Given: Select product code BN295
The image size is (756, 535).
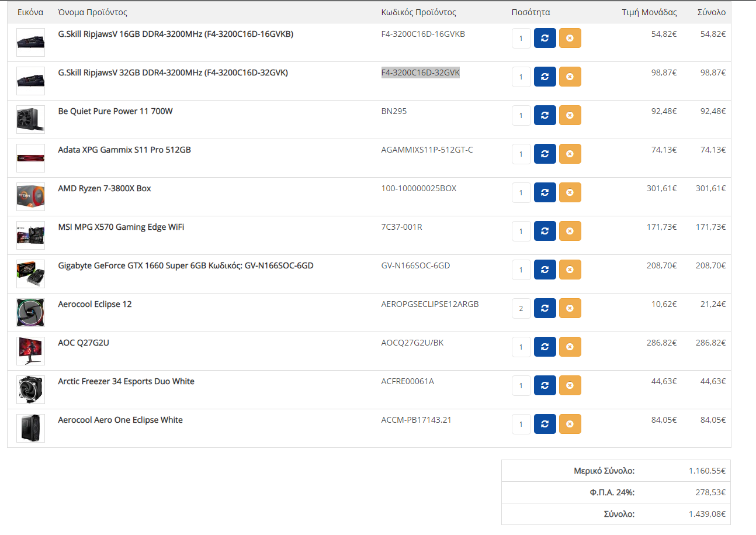Looking at the screenshot, I should (394, 111).
